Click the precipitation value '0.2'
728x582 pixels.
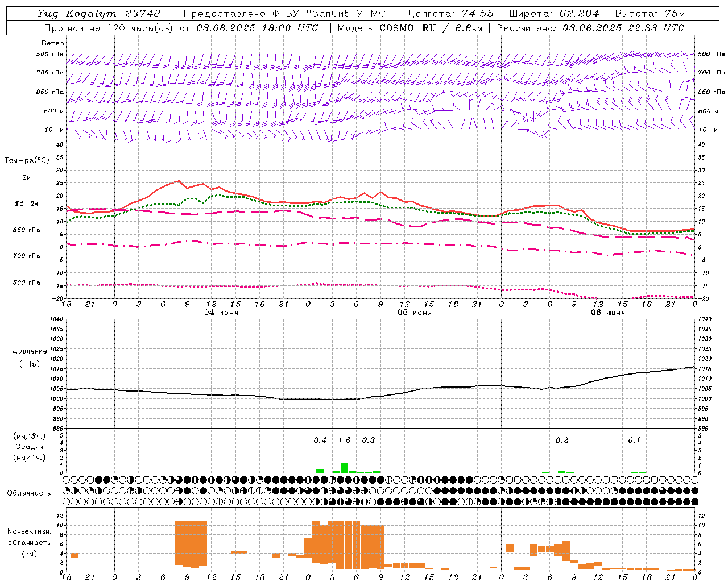pyautogui.click(x=562, y=440)
